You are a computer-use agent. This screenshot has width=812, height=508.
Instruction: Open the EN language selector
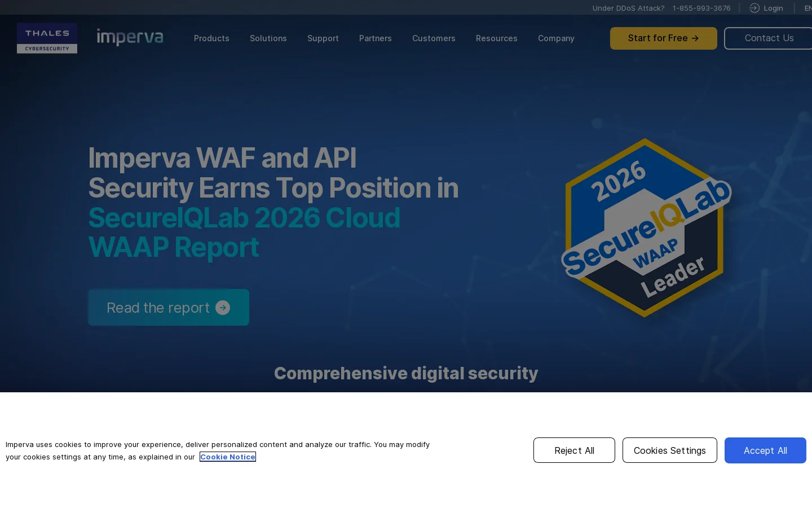[808, 8]
